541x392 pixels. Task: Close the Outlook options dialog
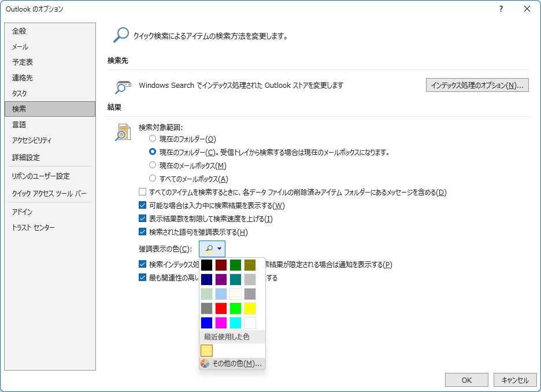(x=527, y=9)
